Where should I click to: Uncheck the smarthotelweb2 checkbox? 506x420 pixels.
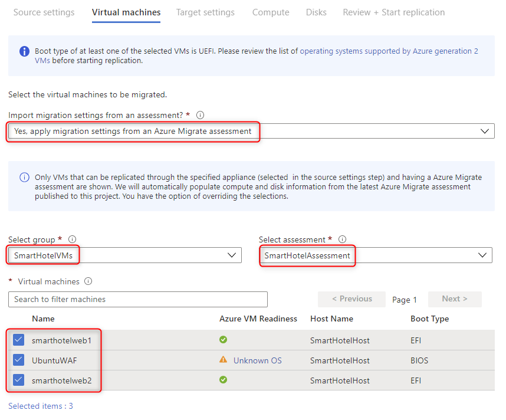tap(19, 380)
